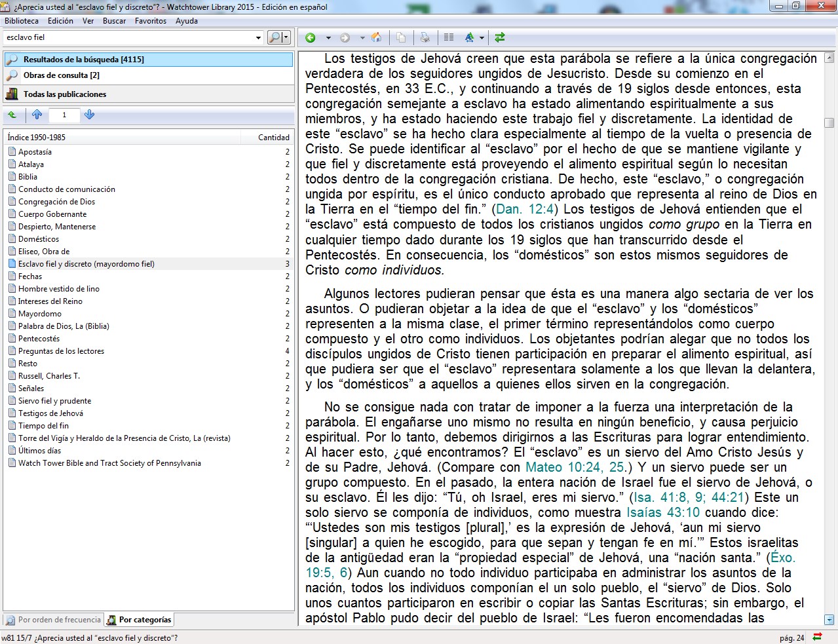Viewport: 838px width, 644px height.
Task: Click the green sync arrows toolbar icon
Action: pyautogui.click(x=500, y=38)
